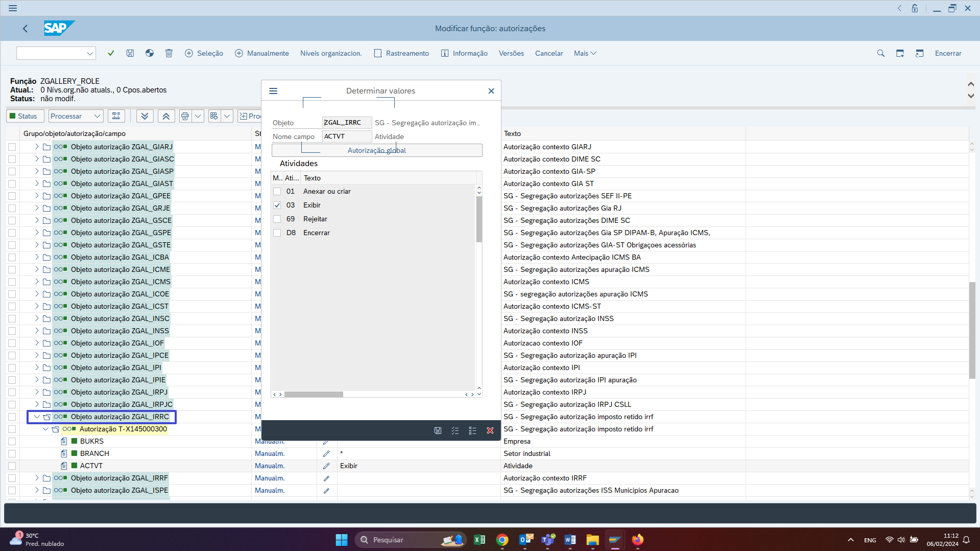Toggle the Rastreamento checkbox
Screen dimensions: 980x551
pyautogui.click(x=378, y=53)
